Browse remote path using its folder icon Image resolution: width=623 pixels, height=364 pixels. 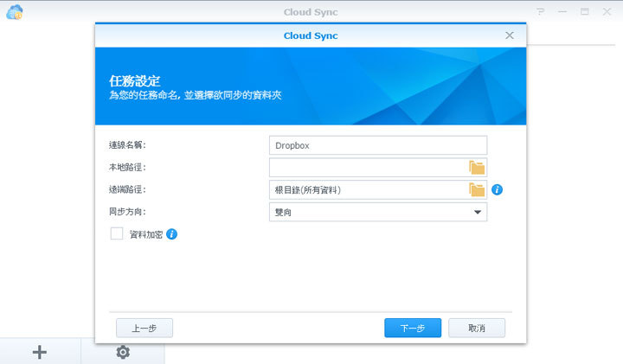[477, 190]
